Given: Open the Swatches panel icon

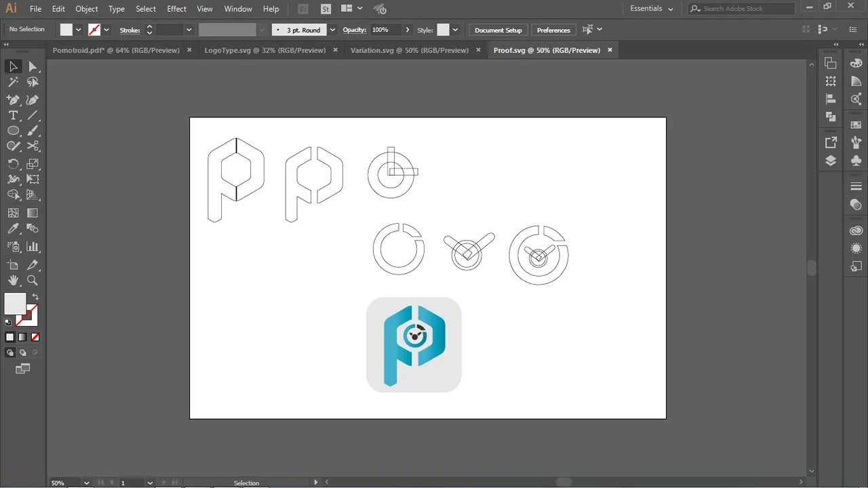Looking at the screenshot, I should pos(856,125).
